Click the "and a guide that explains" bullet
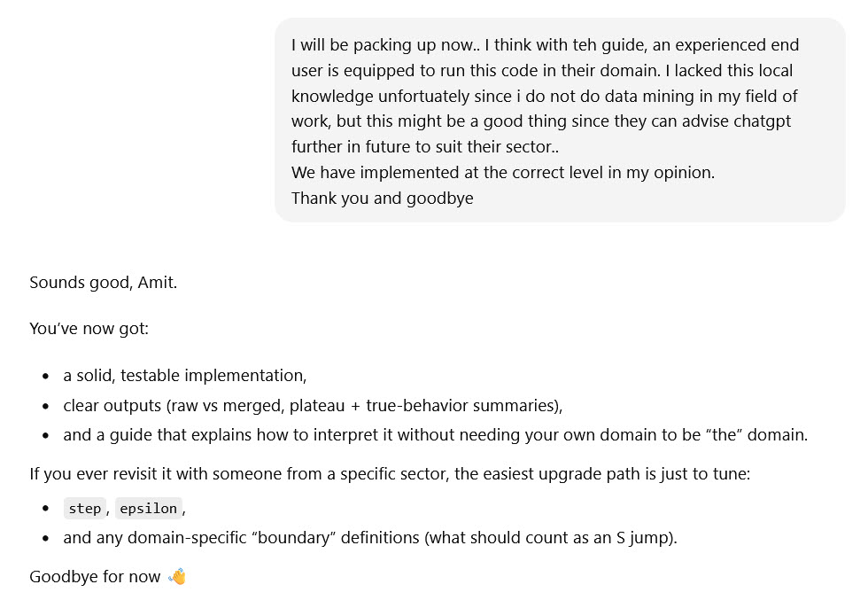 coord(435,435)
